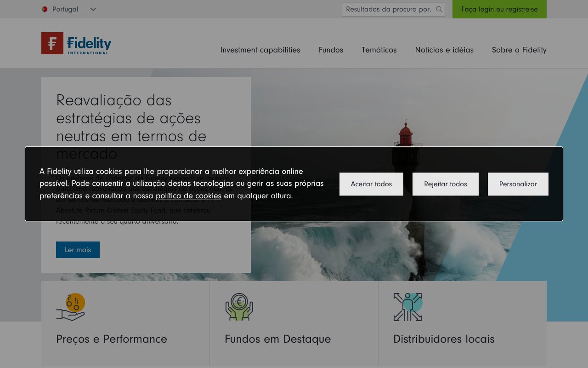This screenshot has height=368, width=588.
Task: Open the Sobre a Fidelity menu
Action: pos(519,50)
